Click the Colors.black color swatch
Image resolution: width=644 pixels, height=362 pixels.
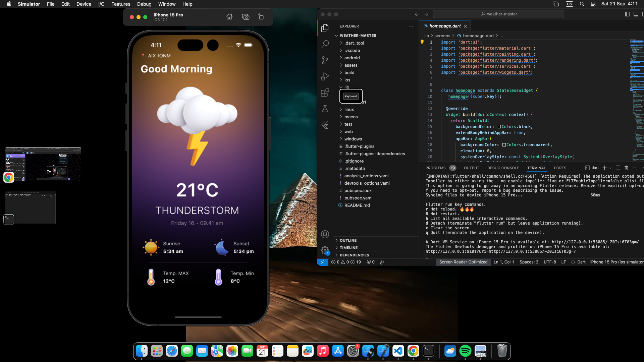point(499,127)
